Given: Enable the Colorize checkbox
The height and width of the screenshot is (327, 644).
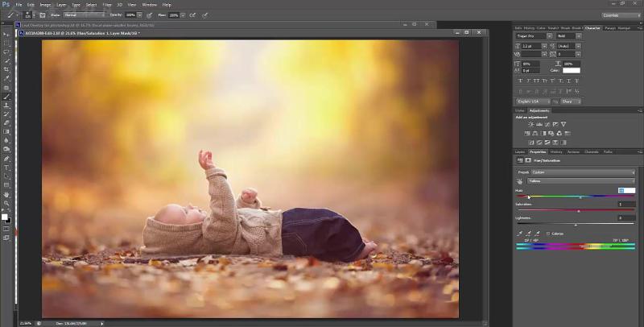Looking at the screenshot, I should coord(548,234).
